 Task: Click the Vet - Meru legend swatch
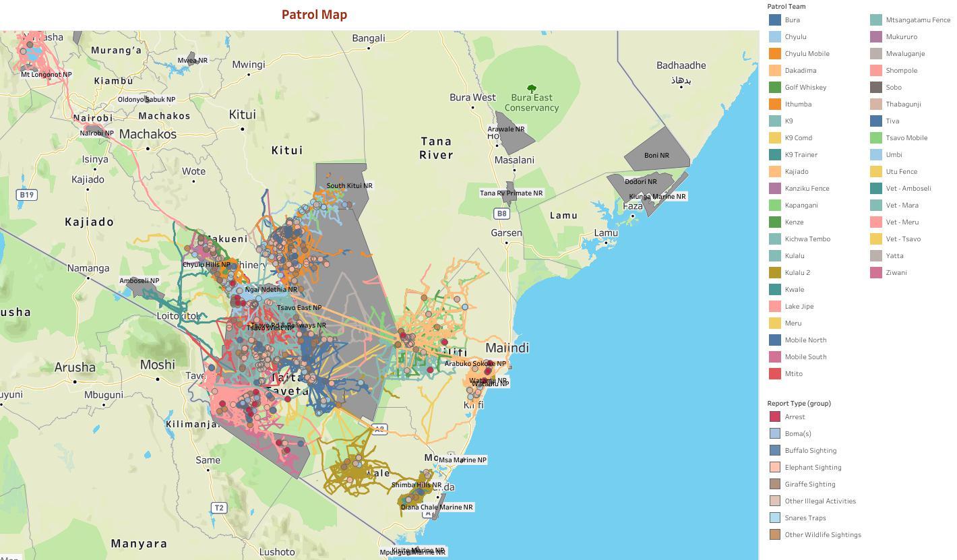coord(876,222)
